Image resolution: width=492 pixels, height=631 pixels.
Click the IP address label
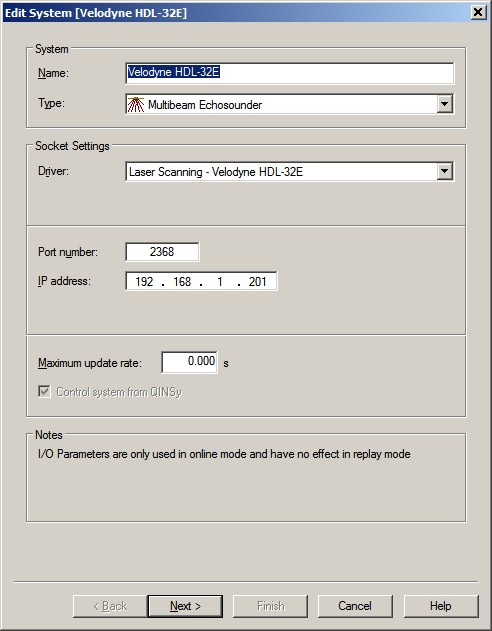point(64,281)
